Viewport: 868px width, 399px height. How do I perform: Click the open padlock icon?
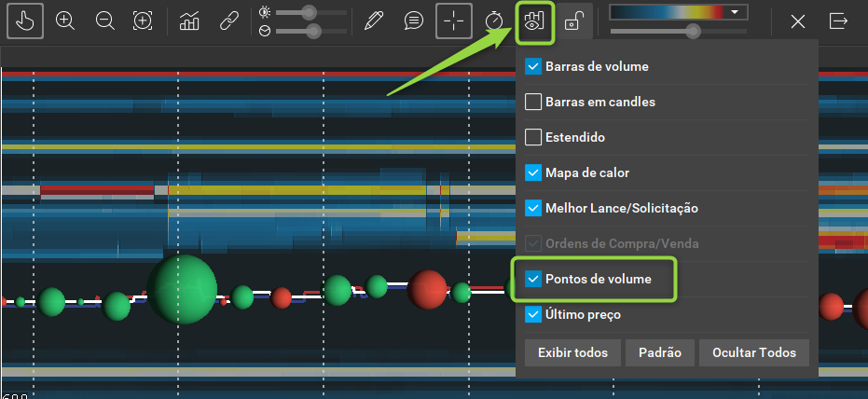573,21
